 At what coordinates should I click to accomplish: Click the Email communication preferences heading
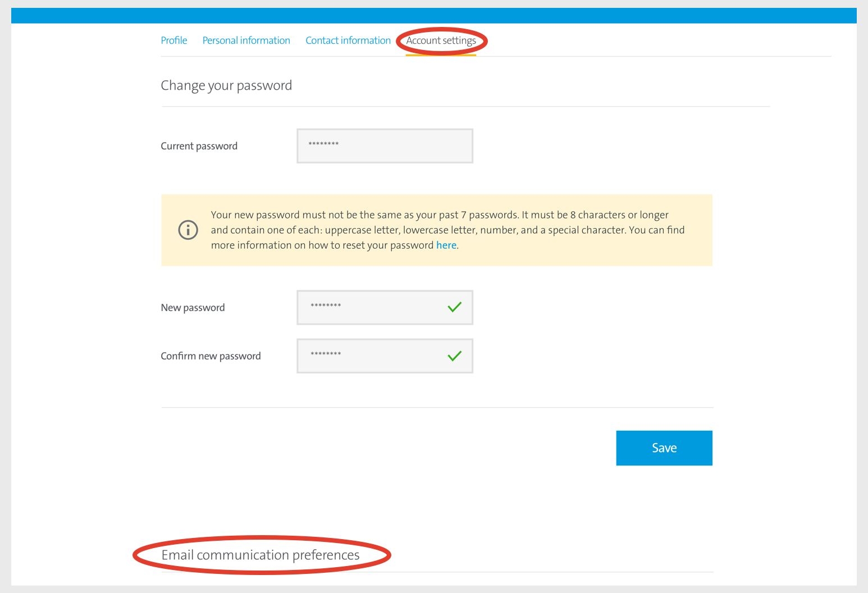pyautogui.click(x=261, y=555)
